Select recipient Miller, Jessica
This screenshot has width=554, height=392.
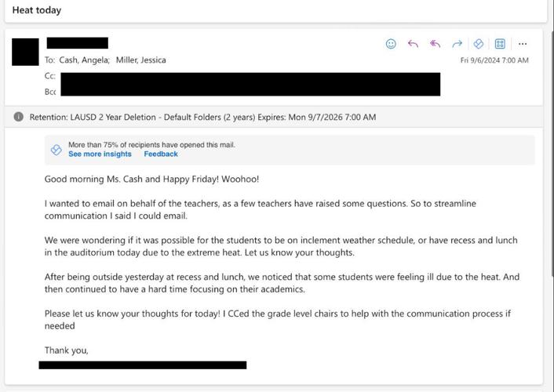[x=141, y=60]
